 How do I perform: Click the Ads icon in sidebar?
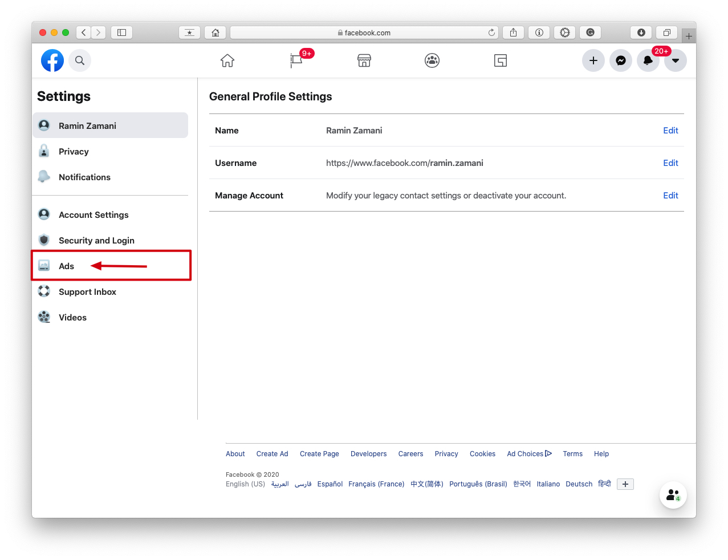[44, 266]
